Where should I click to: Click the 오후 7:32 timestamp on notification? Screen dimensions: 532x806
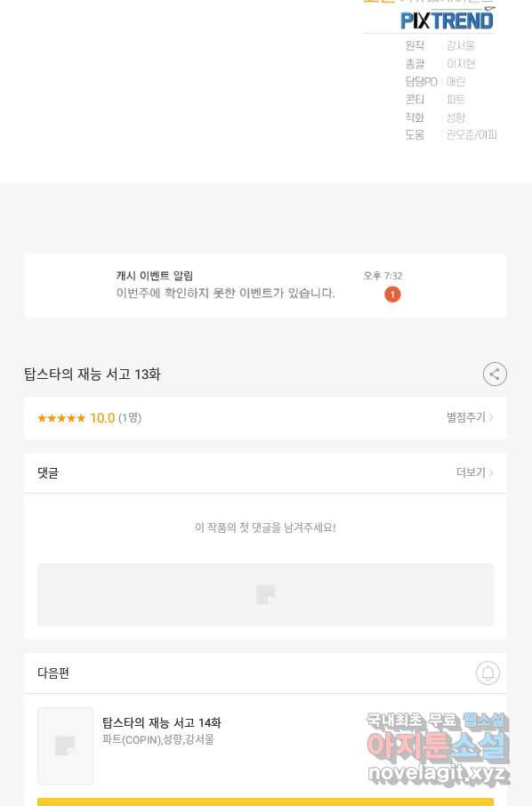point(383,276)
